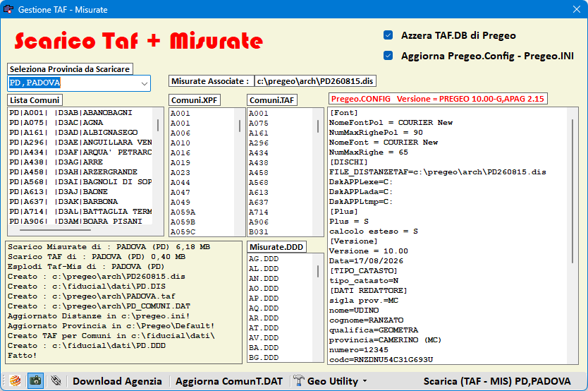Select A714 in Comuni.TAF list
This screenshot has height=391, width=588.
click(x=281, y=212)
